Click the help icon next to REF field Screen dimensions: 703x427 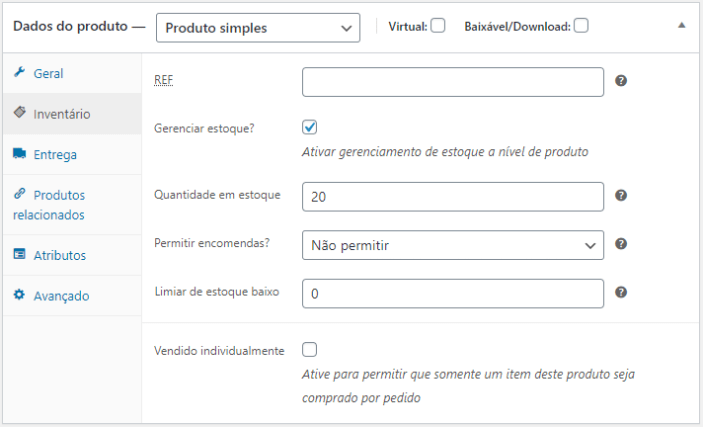[621, 80]
